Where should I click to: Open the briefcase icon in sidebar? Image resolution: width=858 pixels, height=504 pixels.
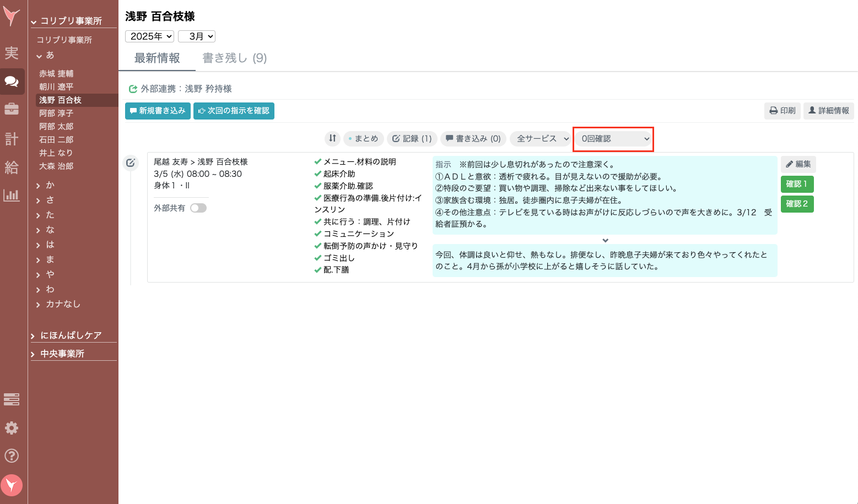click(x=12, y=109)
